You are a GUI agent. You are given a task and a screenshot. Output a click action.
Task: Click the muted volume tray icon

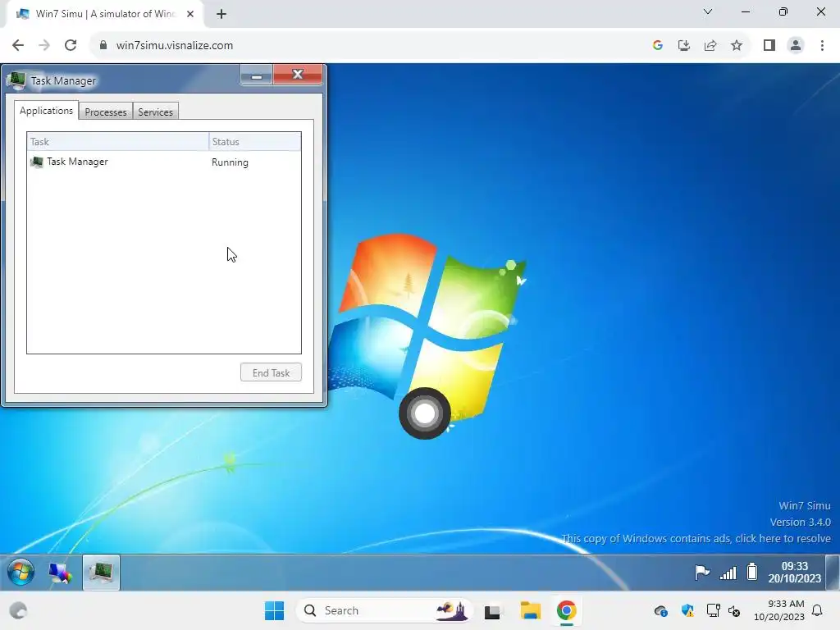734,610
